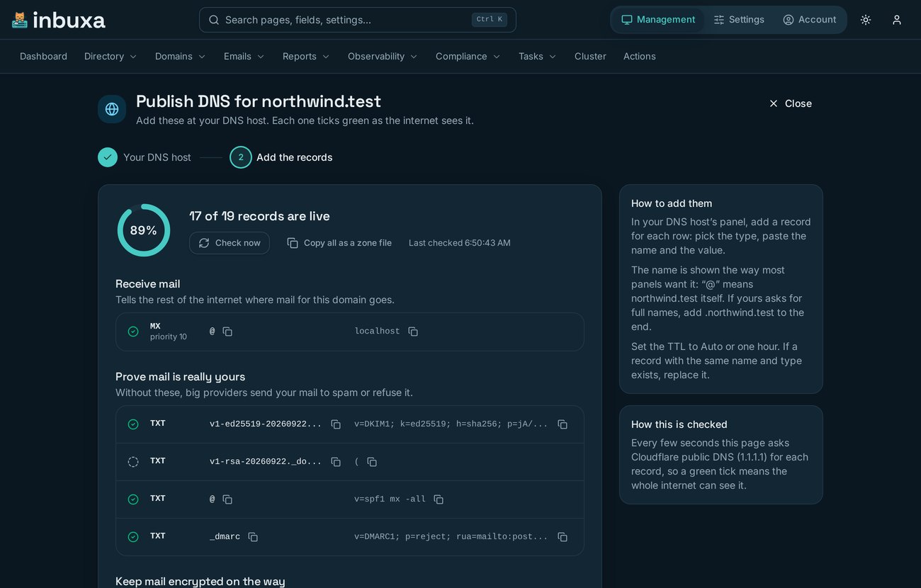Copy the v1-rsa record name
This screenshot has height=588, width=921.
tap(336, 462)
